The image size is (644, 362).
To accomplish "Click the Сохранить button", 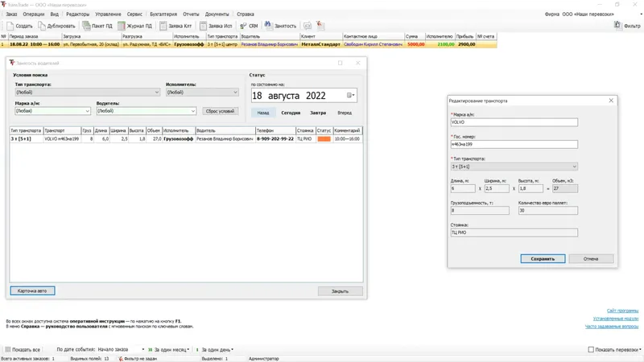I will [543, 259].
